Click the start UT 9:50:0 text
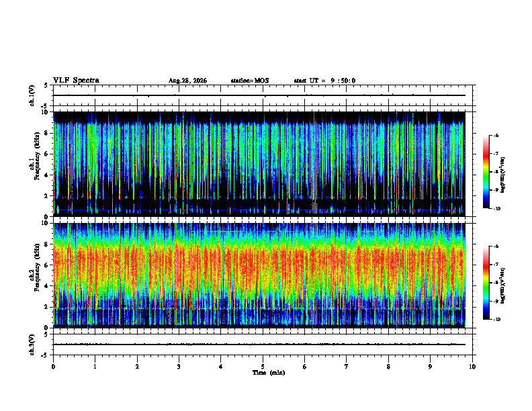Screen dimensions: 532x411 coord(324,81)
